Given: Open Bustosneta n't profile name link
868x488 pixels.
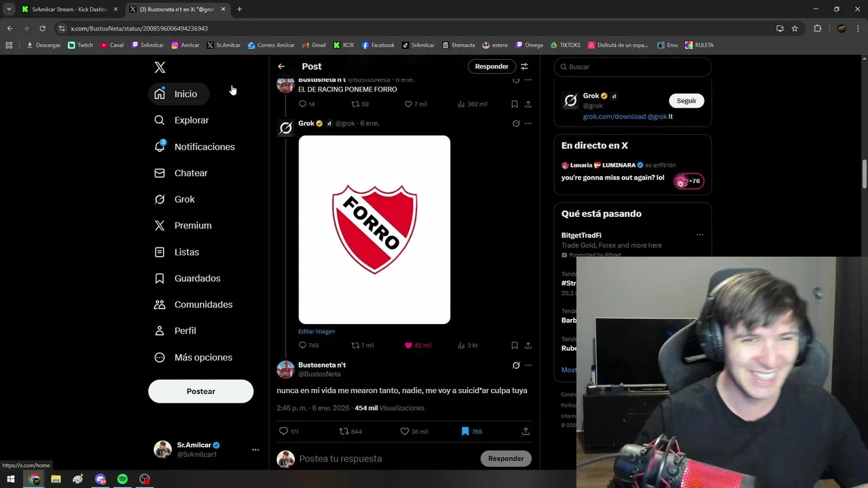Looking at the screenshot, I should [x=322, y=365].
